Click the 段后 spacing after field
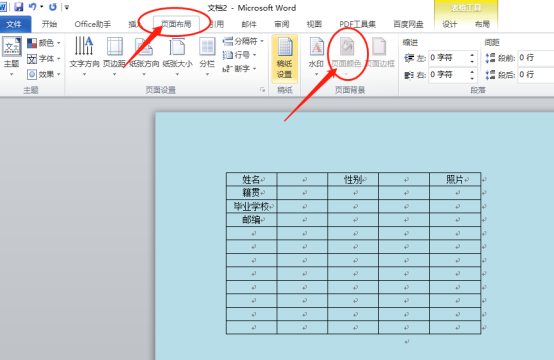Viewport: 554px width, 360px height. click(x=536, y=75)
